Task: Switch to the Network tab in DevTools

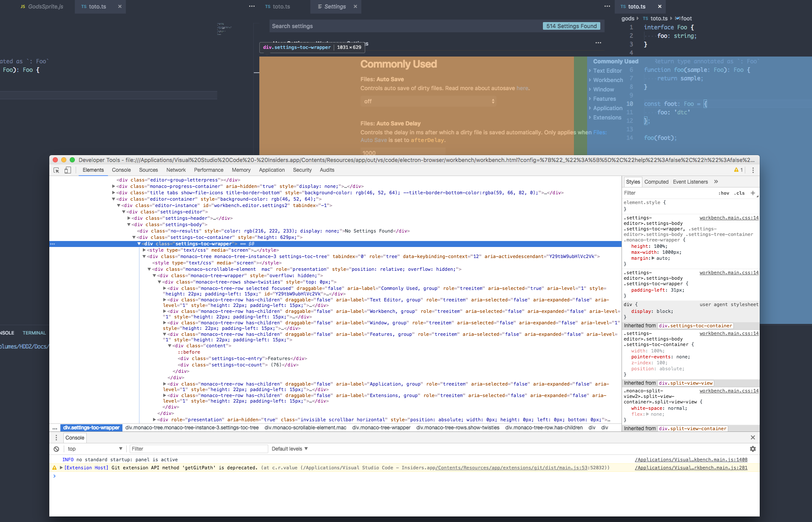Action: click(176, 170)
